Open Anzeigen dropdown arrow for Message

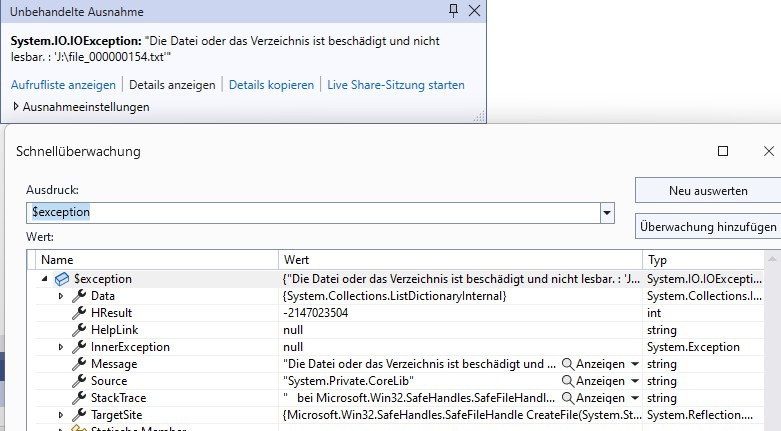point(634,364)
